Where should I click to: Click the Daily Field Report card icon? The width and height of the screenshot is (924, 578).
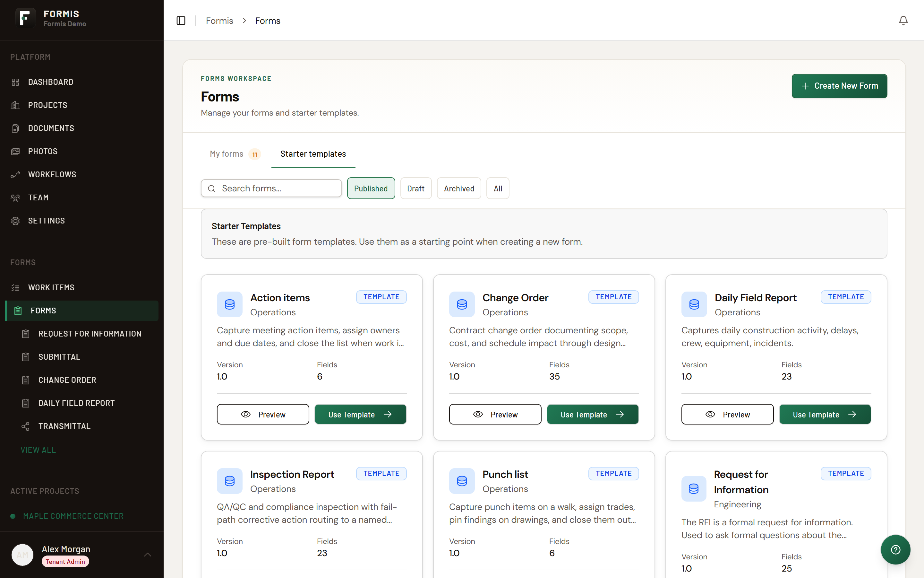(694, 304)
